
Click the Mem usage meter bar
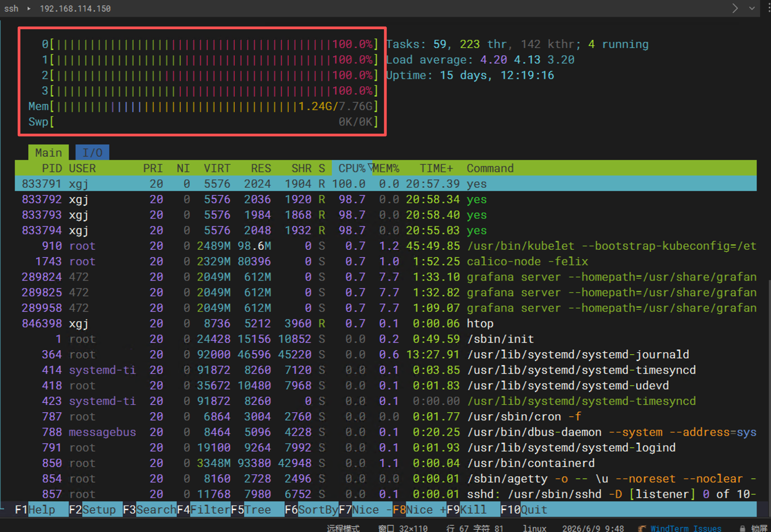[x=203, y=106]
